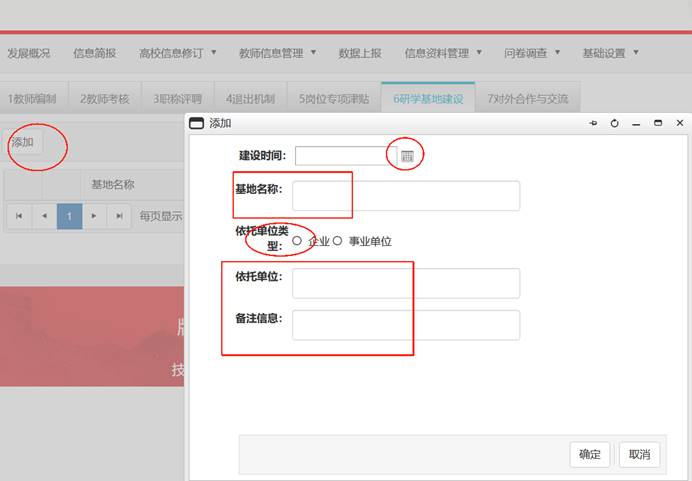Refresh the 添加 dialog
The image size is (692, 481).
pyautogui.click(x=614, y=123)
